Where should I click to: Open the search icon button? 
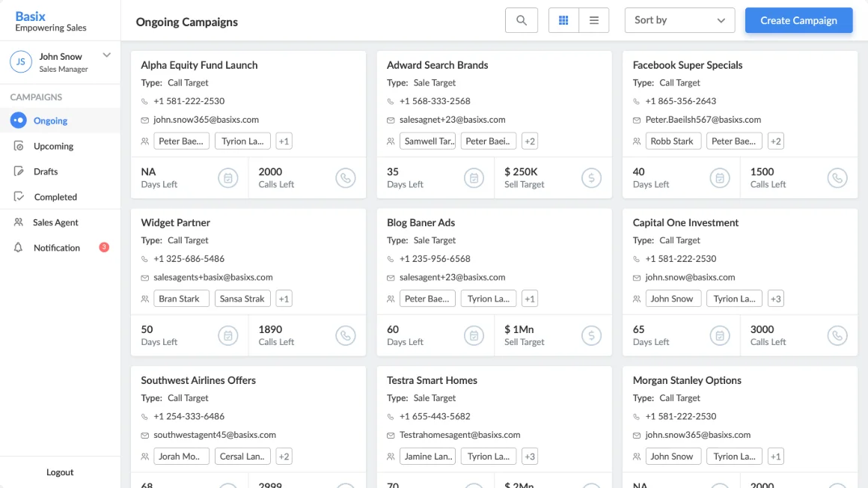tap(521, 20)
